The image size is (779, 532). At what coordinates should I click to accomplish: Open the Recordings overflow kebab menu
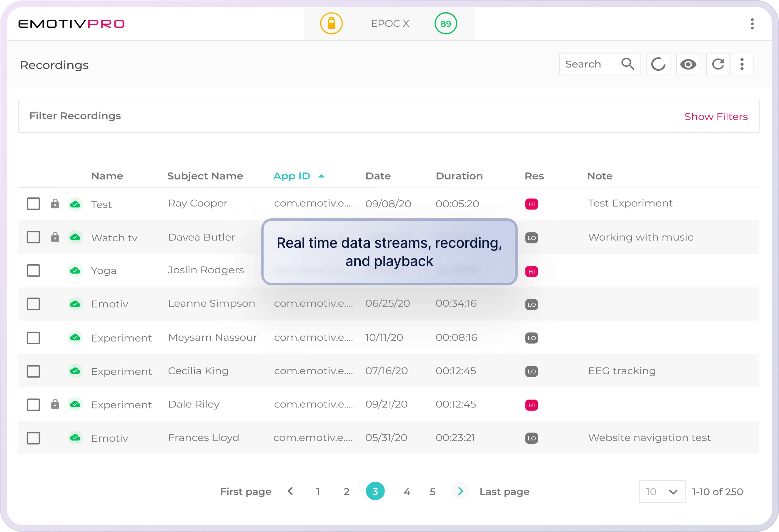click(x=742, y=64)
